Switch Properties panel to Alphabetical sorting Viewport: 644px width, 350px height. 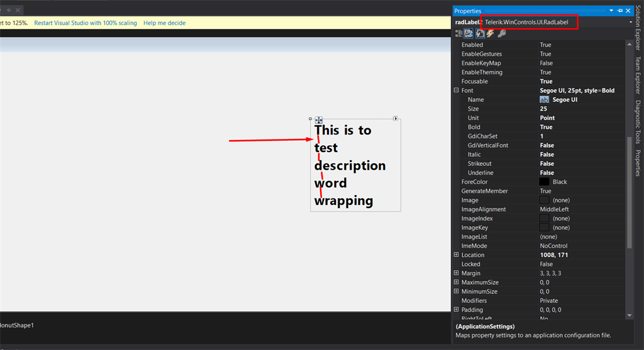click(469, 34)
